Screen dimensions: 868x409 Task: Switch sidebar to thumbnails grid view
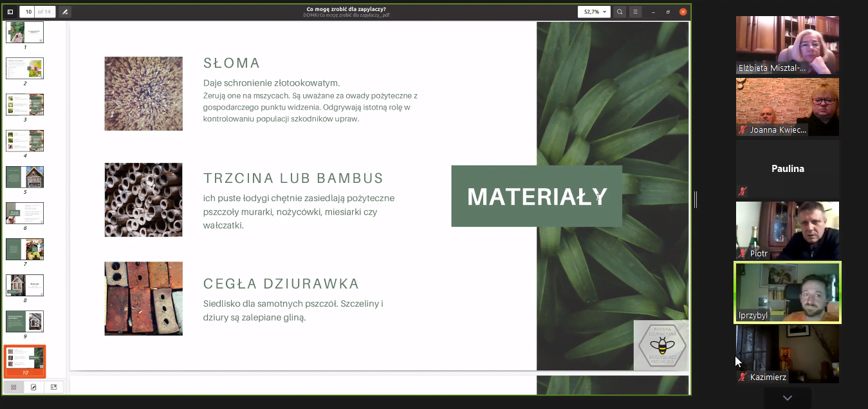click(x=13, y=387)
